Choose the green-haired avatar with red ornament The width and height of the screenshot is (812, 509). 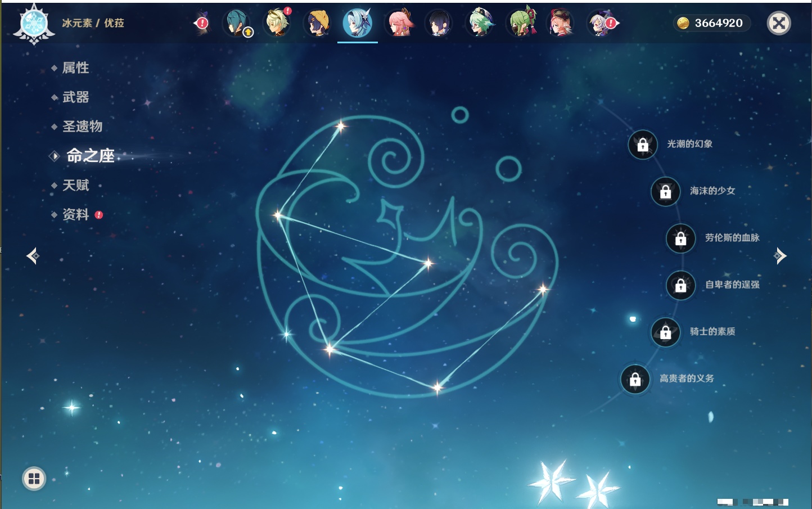click(521, 23)
